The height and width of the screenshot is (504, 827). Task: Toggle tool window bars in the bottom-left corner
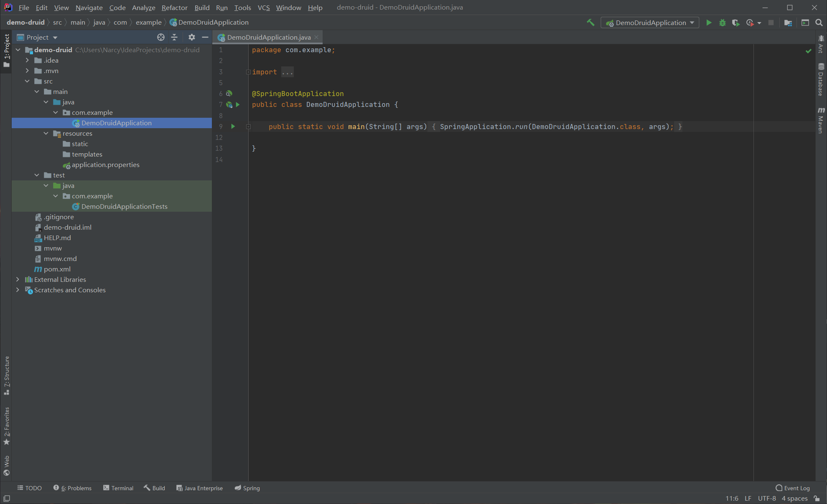point(6,498)
